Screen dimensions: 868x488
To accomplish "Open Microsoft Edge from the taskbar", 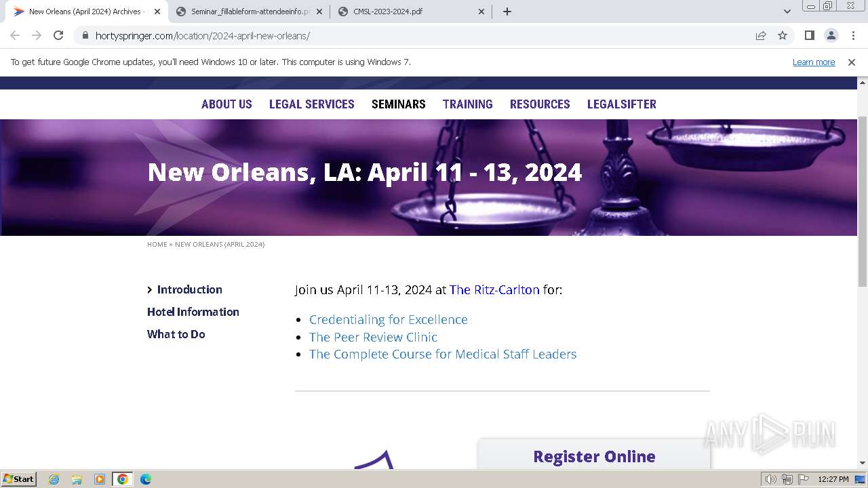I will tap(146, 479).
